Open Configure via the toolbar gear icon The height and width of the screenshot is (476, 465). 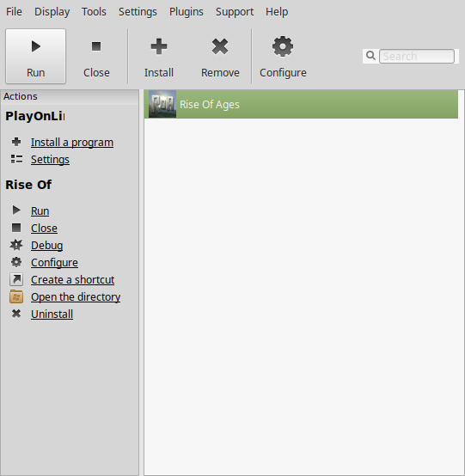(283, 46)
